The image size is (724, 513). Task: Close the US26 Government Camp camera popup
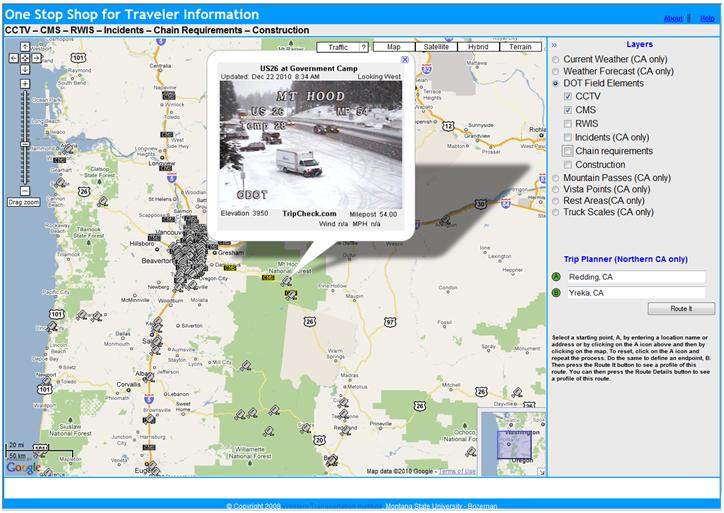coord(404,59)
